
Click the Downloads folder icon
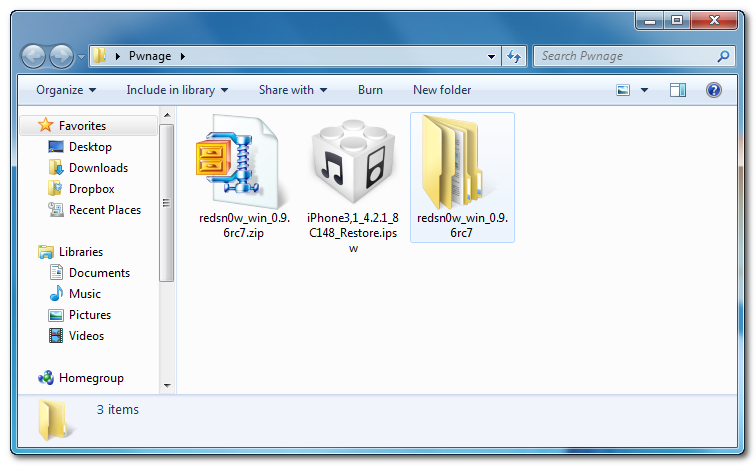tap(56, 167)
